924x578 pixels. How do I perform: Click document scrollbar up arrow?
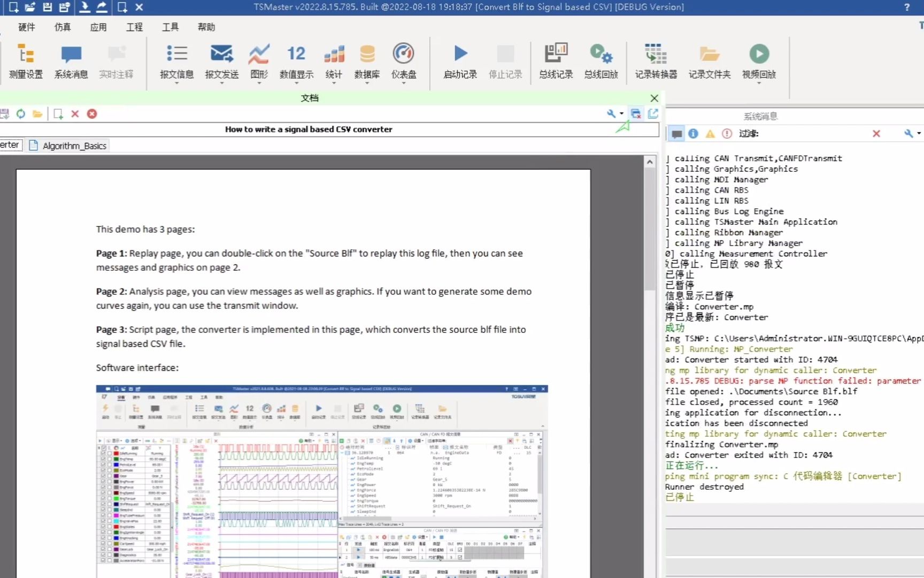click(x=650, y=161)
